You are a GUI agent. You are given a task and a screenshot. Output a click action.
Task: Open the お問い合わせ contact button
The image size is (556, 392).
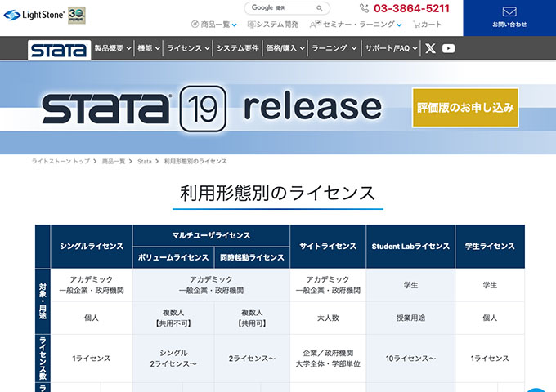[x=509, y=18]
